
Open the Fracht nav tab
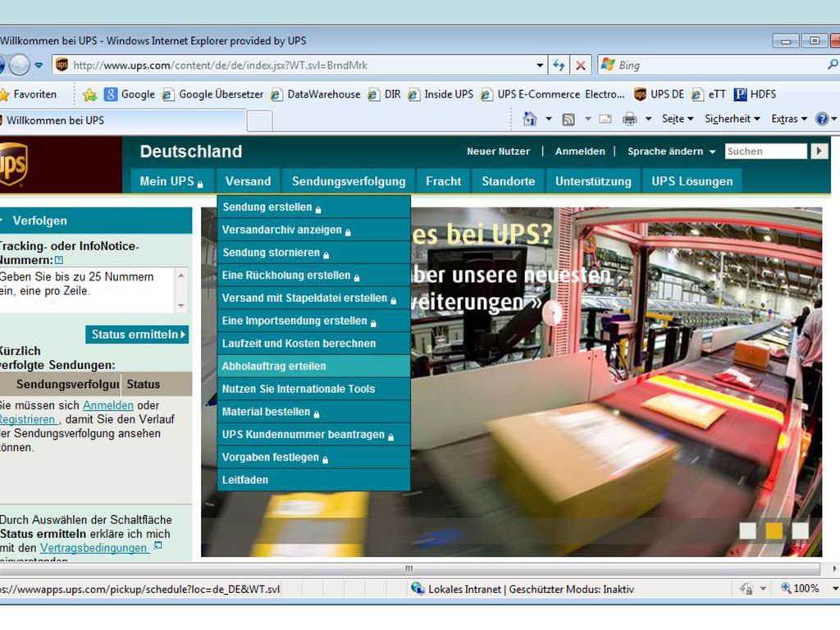(444, 181)
